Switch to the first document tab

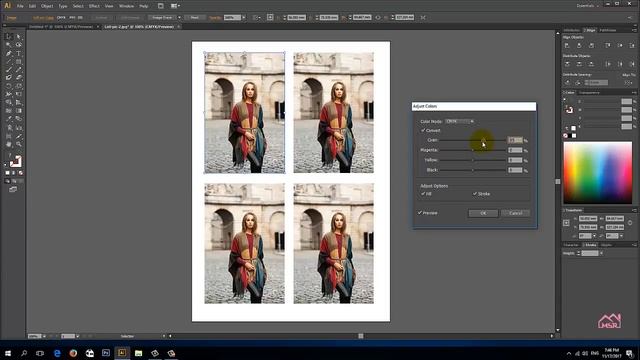[61, 27]
